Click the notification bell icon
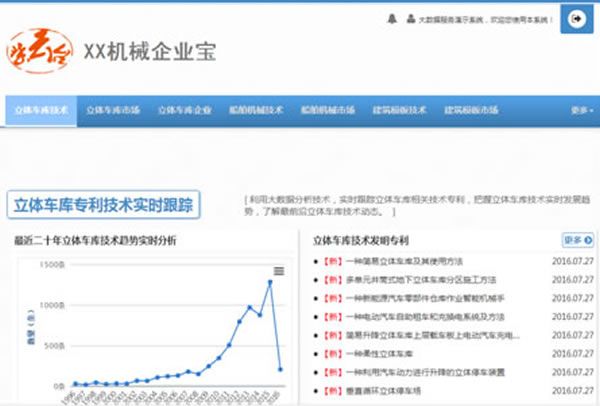 [390, 19]
